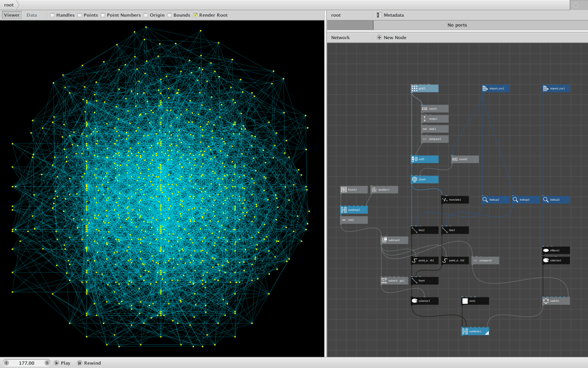Screen dimensions: 588x368
Task: Select the colorize2 node
Action: 556,260
